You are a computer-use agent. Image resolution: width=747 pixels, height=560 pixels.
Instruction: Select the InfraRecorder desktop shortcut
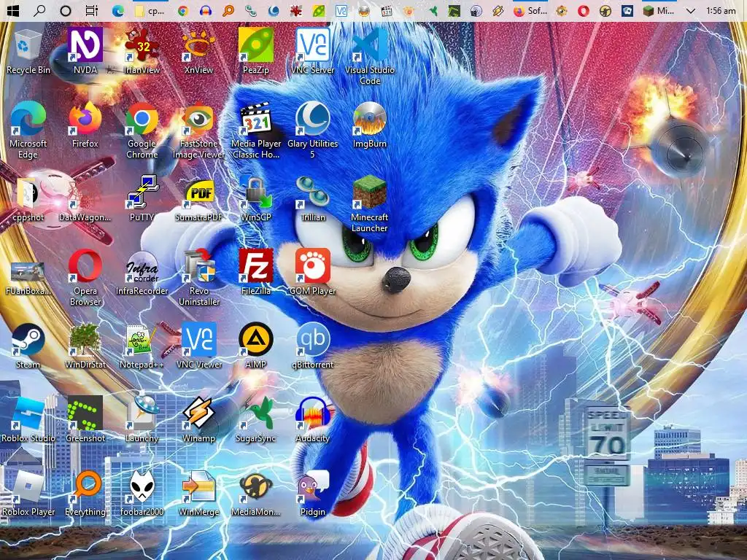point(142,273)
